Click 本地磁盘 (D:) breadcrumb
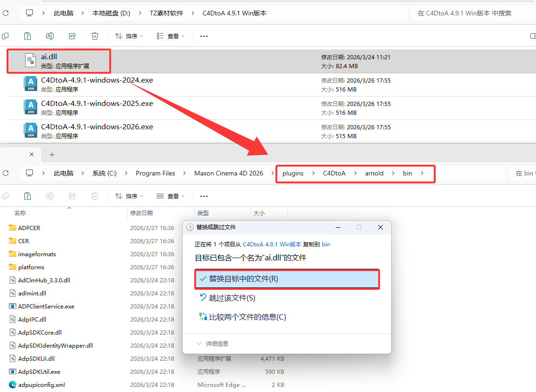The image size is (536, 392). (111, 14)
